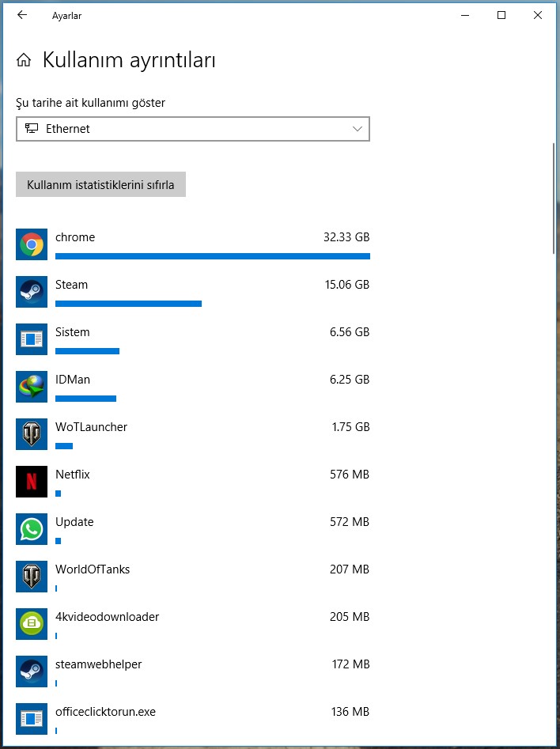Click the 4kvideodownloader green icon

click(32, 625)
